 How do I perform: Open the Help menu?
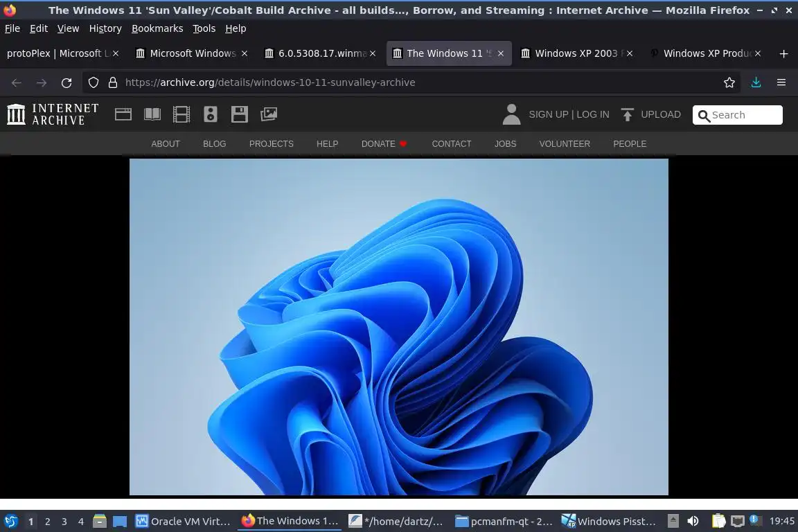click(x=236, y=28)
